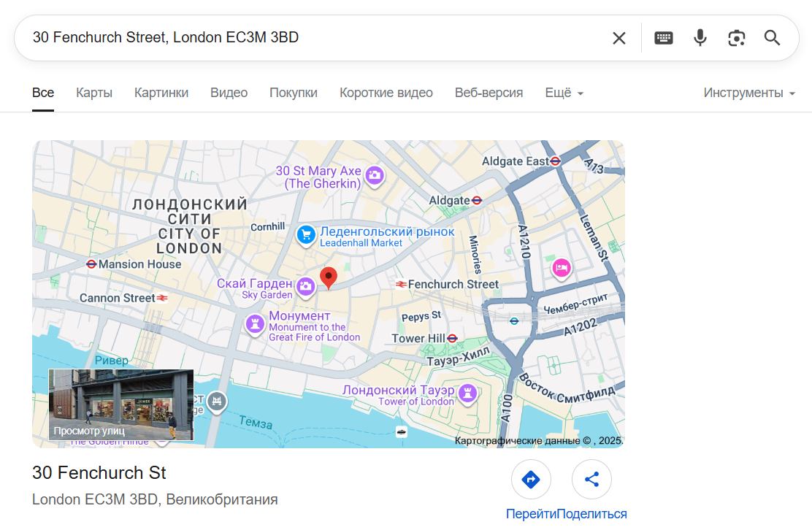812x530 pixels.
Task: Click Лондонский Тауэр map label
Action: (x=398, y=390)
